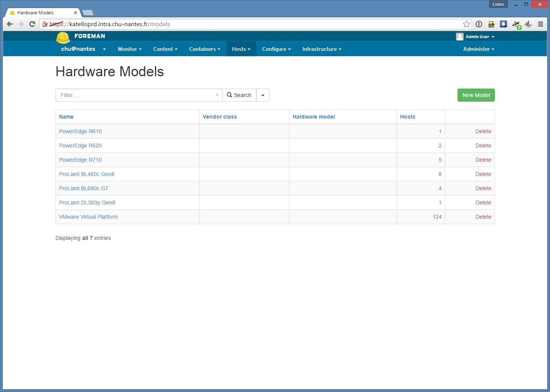The height and width of the screenshot is (392, 550).
Task: Open the Privacy Badger extension icon
Action: [x=516, y=25]
